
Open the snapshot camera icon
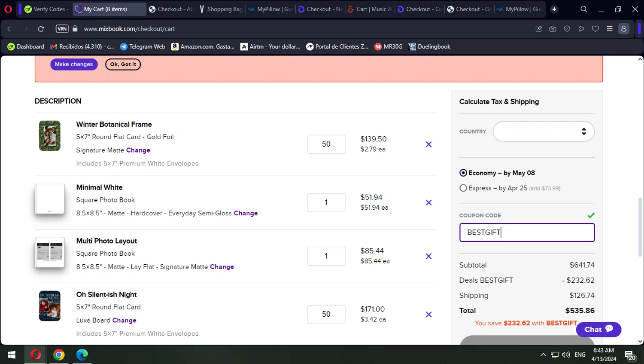pyautogui.click(x=553, y=29)
